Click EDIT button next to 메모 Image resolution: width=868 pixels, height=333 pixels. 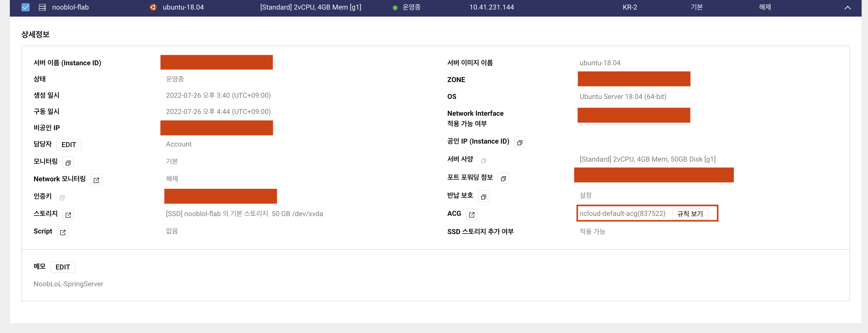(x=63, y=267)
